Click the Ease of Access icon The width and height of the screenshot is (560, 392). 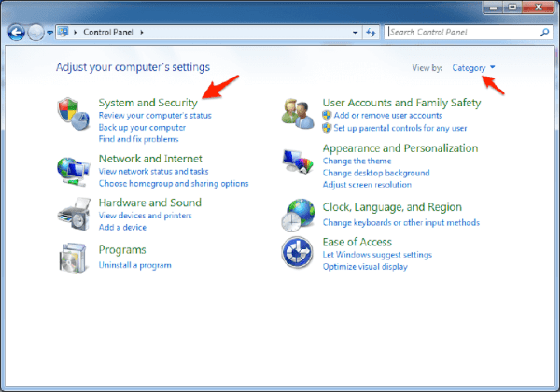click(299, 253)
